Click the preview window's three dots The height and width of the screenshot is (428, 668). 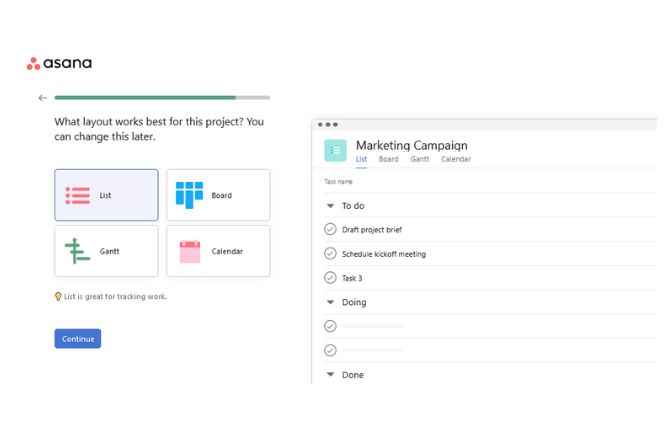tap(328, 125)
